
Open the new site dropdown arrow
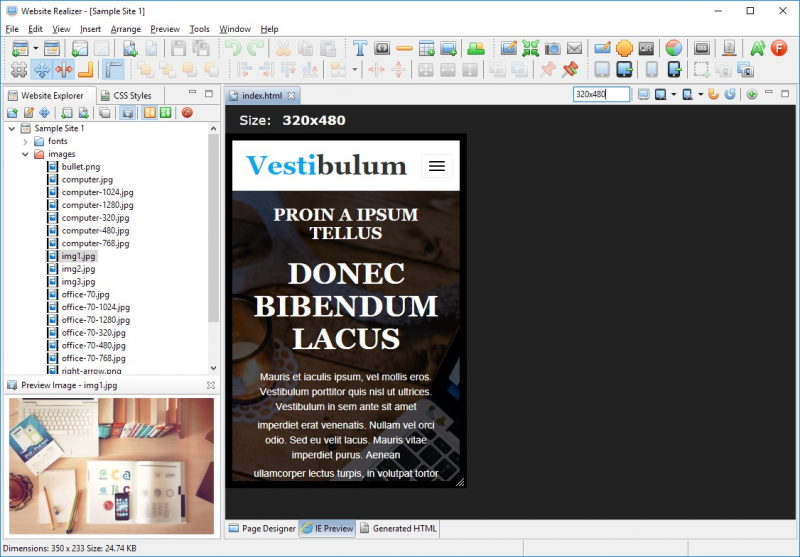pyautogui.click(x=35, y=48)
